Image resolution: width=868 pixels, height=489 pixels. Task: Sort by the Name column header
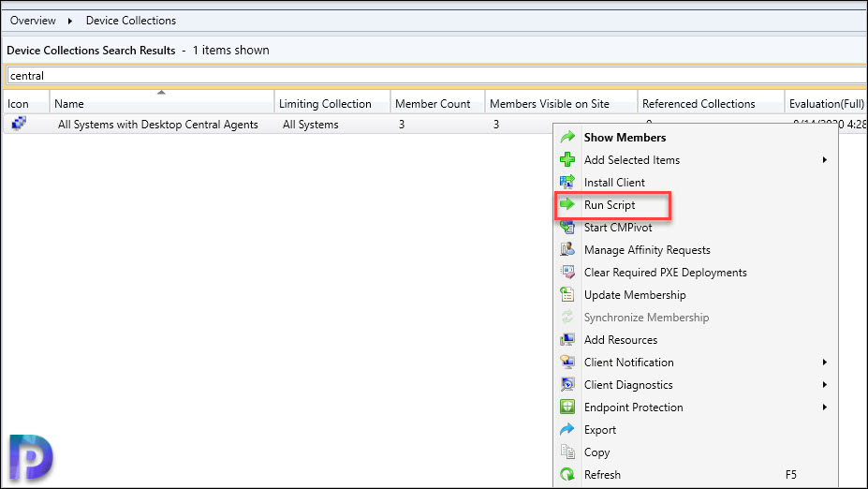pos(162,104)
